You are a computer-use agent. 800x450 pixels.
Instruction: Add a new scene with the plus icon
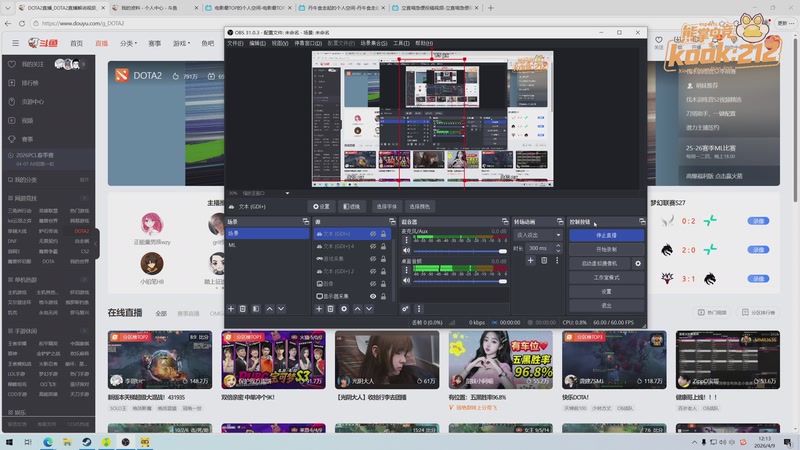pyautogui.click(x=231, y=309)
